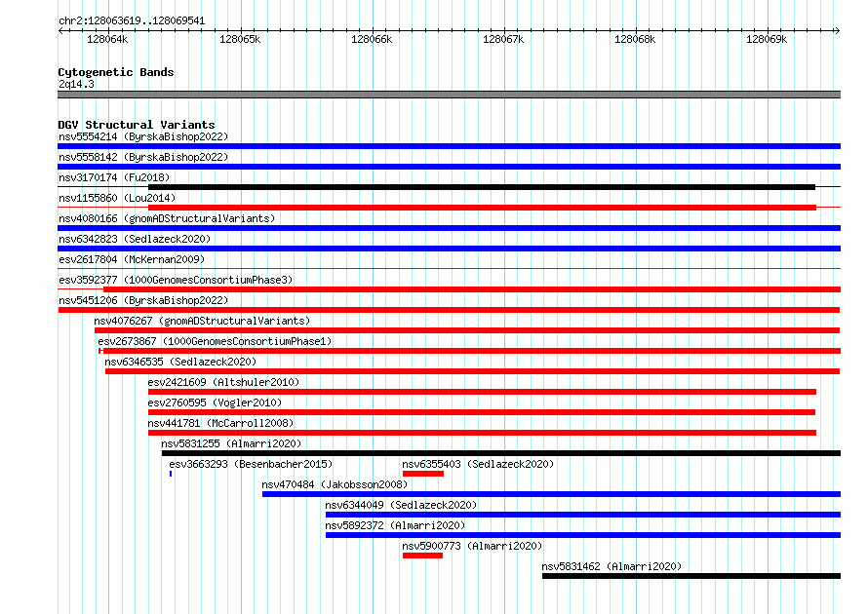Click the 128068k ruler tick label

click(635, 39)
